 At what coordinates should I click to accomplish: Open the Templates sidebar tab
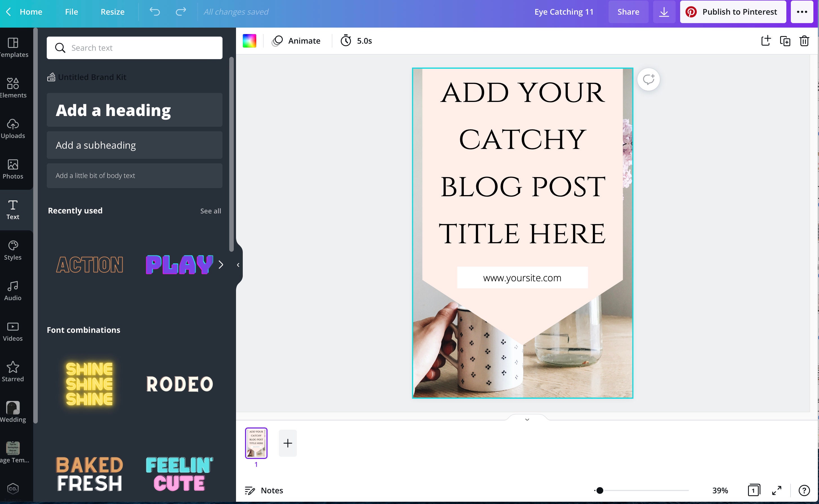(x=13, y=48)
